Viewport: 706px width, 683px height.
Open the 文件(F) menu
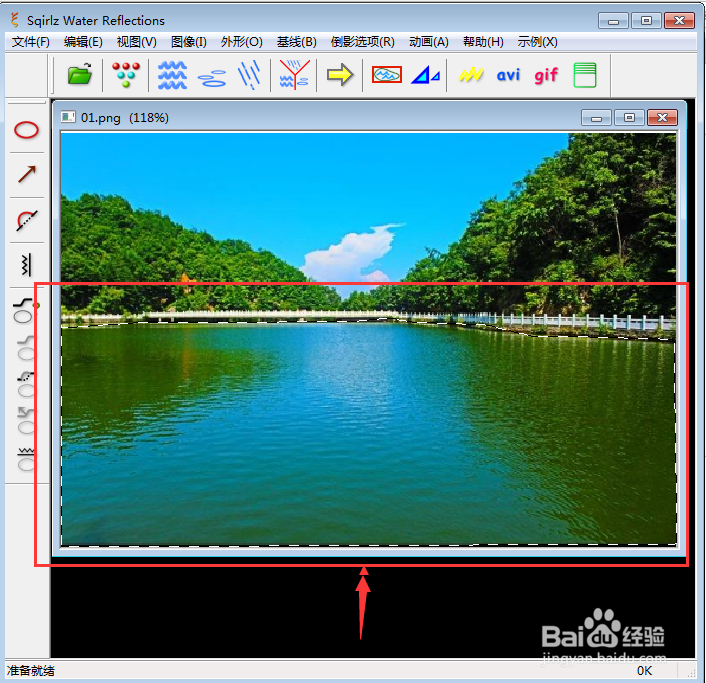pyautogui.click(x=31, y=42)
